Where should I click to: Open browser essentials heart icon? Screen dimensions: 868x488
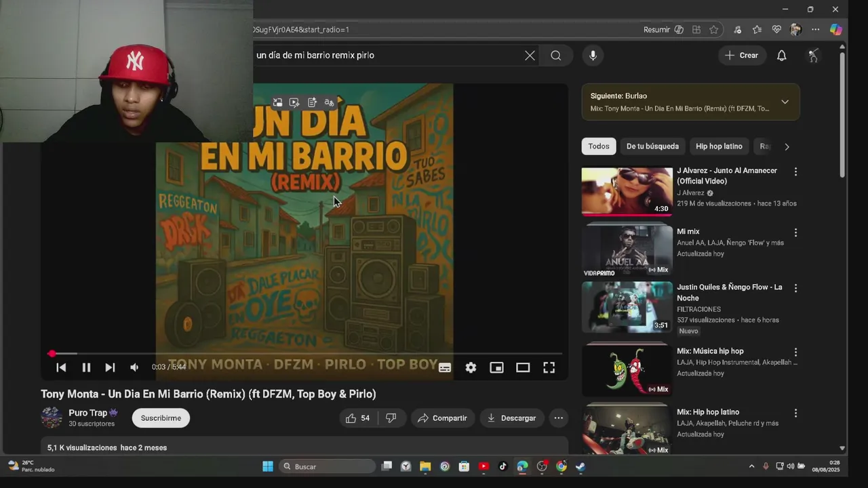click(x=776, y=30)
